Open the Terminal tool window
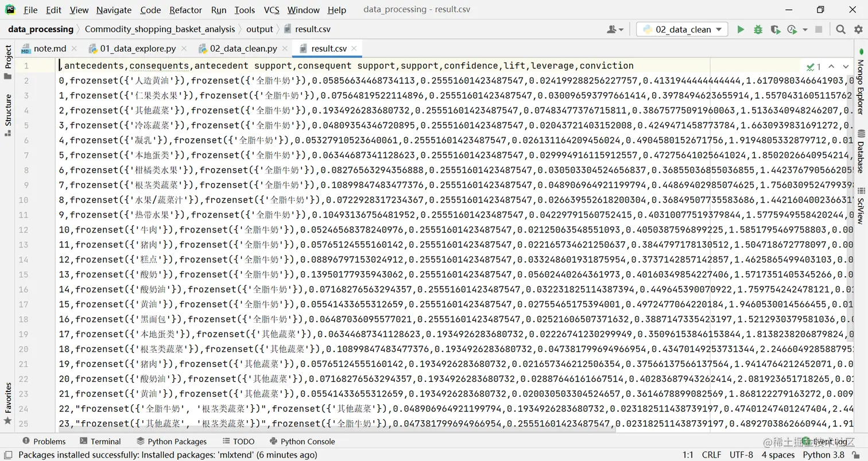The image size is (868, 461). [100, 441]
